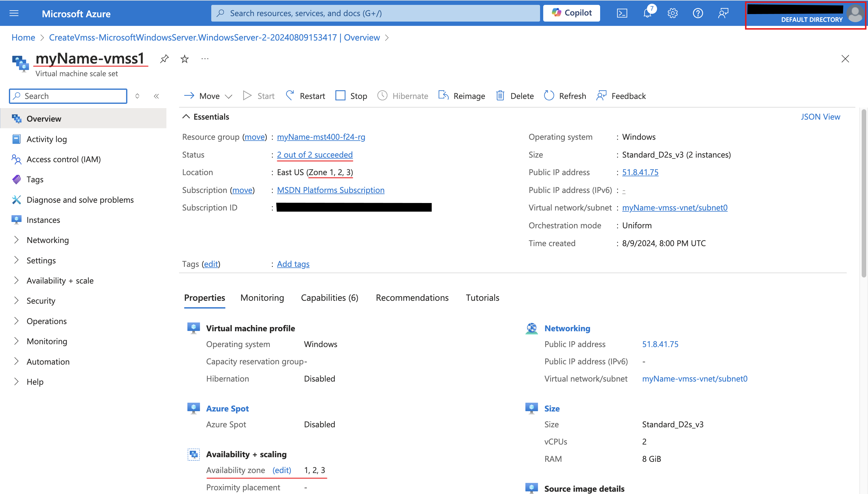
Task: Switch to the Capabilities (6) tab
Action: [330, 298]
